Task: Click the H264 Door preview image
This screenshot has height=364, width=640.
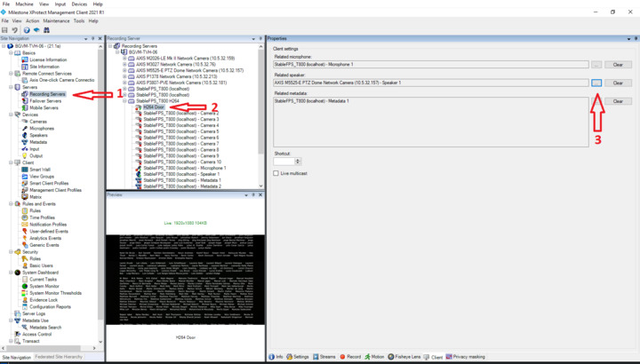Action: (x=184, y=286)
